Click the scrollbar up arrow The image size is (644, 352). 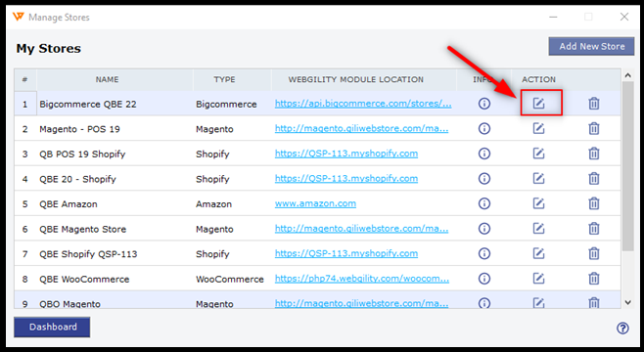click(x=627, y=75)
